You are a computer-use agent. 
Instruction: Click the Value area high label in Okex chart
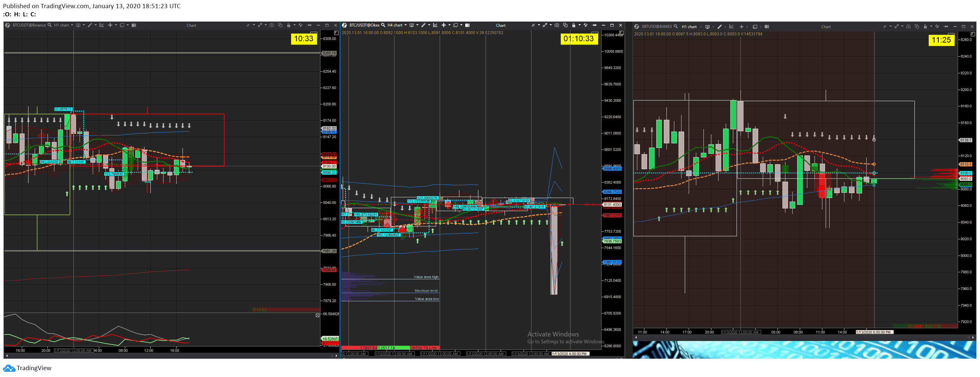pos(426,277)
